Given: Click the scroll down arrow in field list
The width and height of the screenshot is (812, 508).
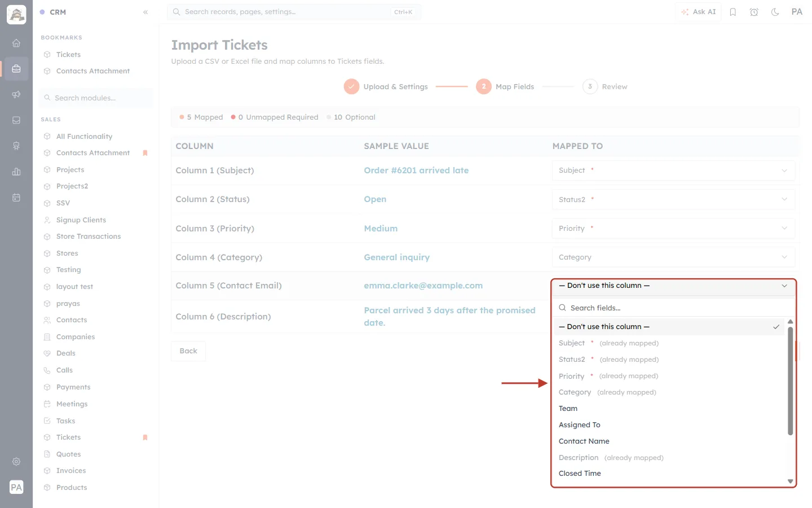Looking at the screenshot, I should pyautogui.click(x=790, y=481).
